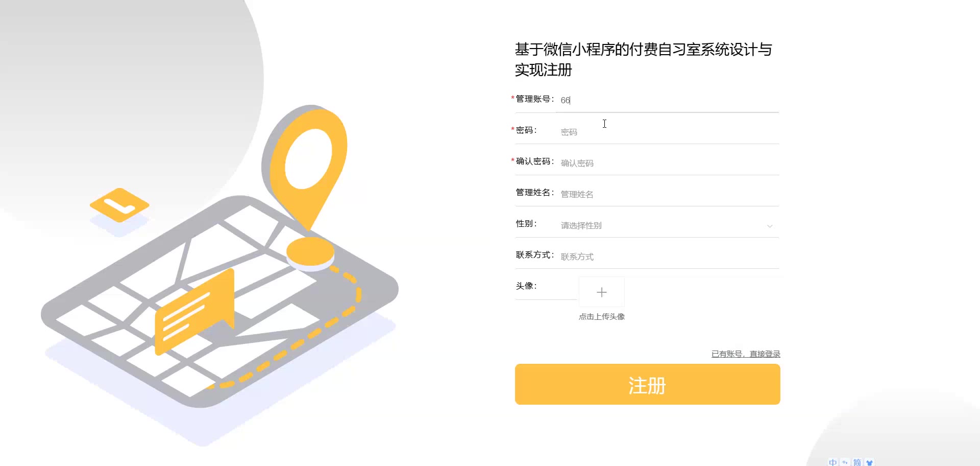Open IME skin shirt icon
Viewport: 980px width, 466px height.
(869, 462)
